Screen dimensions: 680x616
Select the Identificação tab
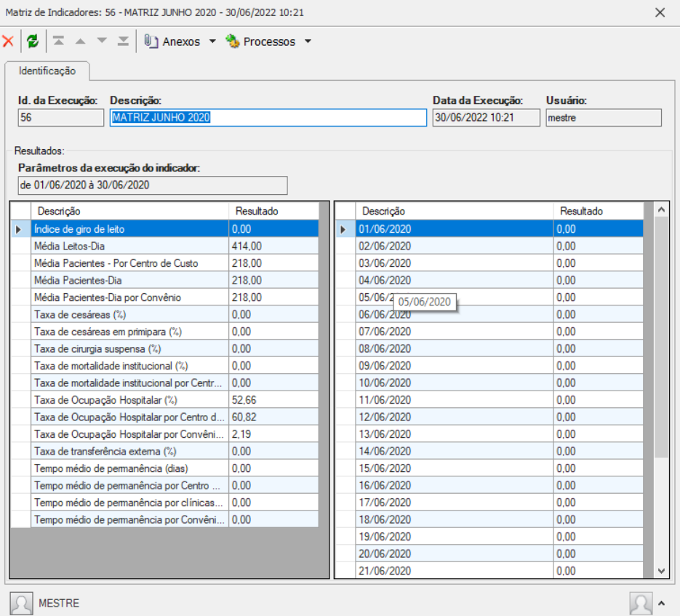click(x=47, y=71)
